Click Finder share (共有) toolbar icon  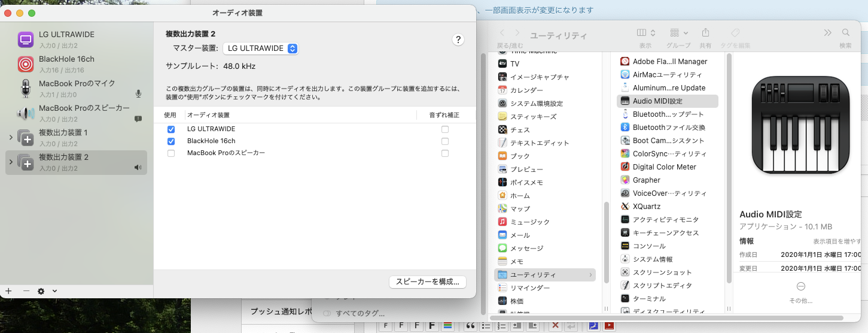point(705,32)
